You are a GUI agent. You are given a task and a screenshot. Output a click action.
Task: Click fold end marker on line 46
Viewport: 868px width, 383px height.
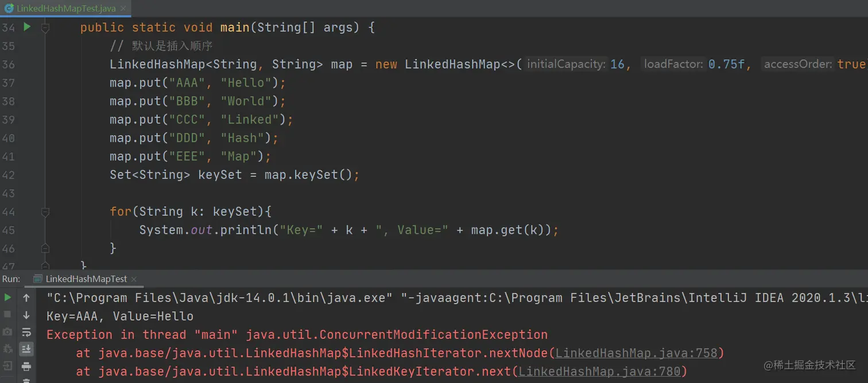(45, 248)
